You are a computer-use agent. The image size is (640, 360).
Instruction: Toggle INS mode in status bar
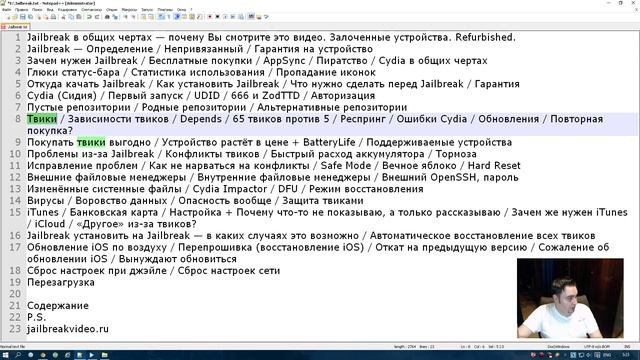click(627, 347)
